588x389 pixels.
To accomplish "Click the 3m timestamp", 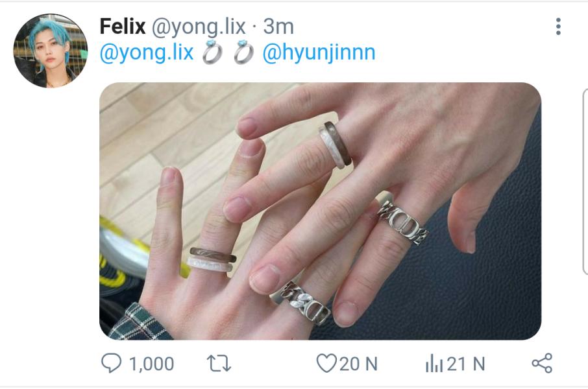I will pos(278,27).
